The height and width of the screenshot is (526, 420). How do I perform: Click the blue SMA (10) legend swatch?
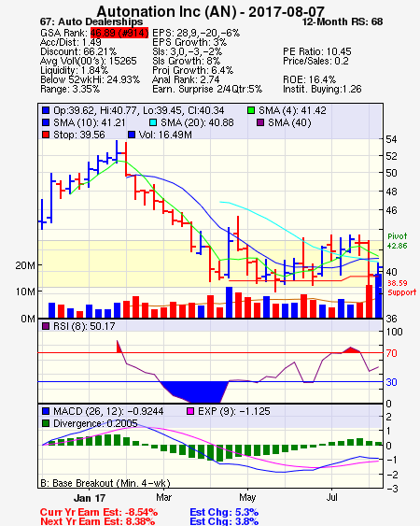click(46, 122)
